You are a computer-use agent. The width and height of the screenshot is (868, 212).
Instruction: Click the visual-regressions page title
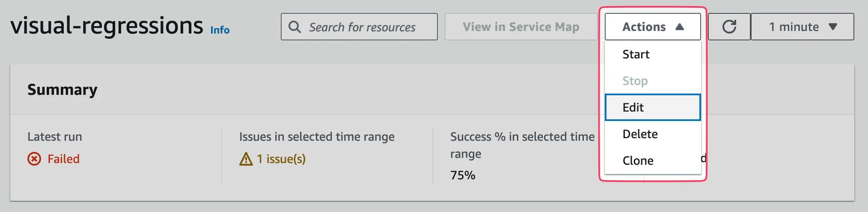[107, 25]
